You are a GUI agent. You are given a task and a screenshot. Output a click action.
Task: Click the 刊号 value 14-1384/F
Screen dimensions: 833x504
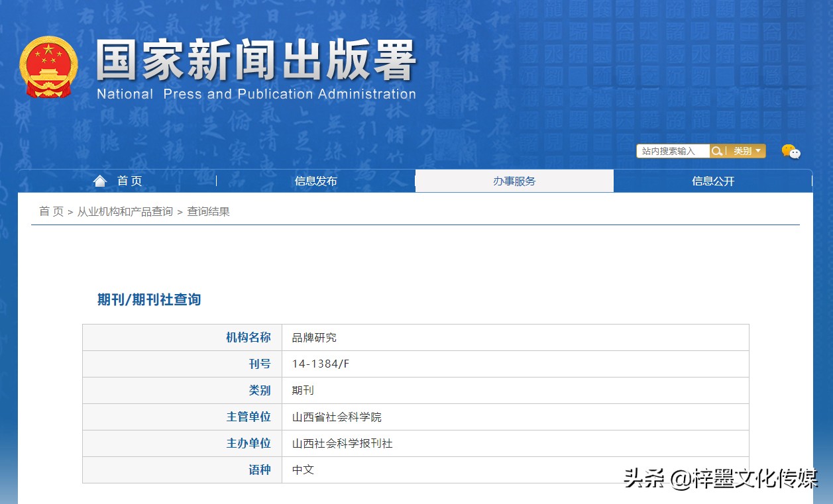point(320,364)
